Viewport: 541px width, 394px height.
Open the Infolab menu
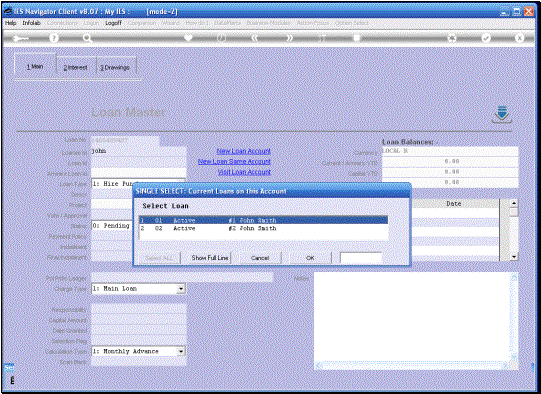[31, 23]
